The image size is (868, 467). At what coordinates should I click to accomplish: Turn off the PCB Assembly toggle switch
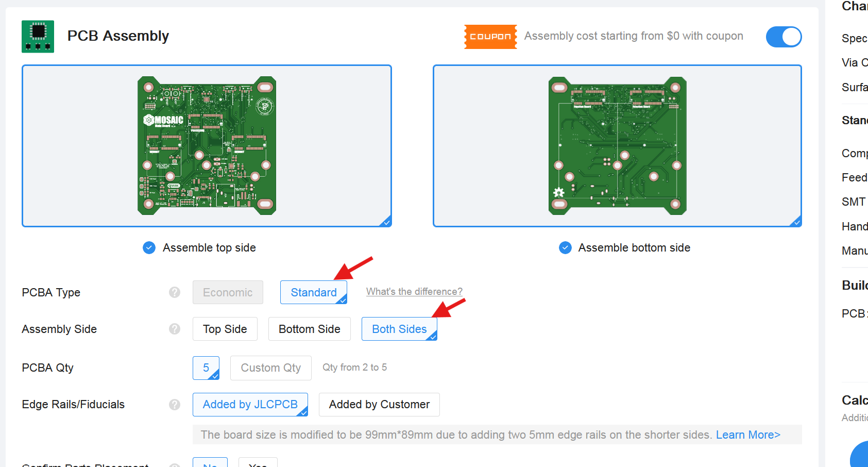pos(784,37)
